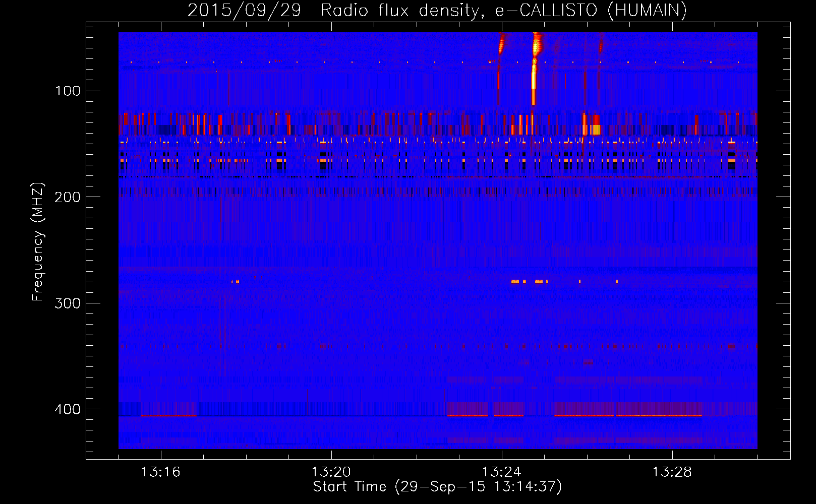The width and height of the screenshot is (816, 504).
Task: Click the plot title mentioning e-CALLISTO (HUMAIN)
Action: coord(437,10)
